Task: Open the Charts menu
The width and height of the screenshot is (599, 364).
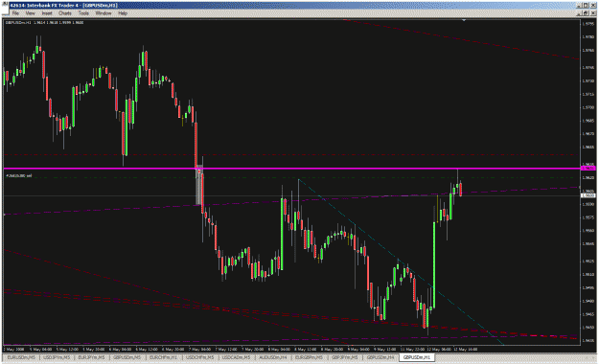Action: click(x=65, y=13)
